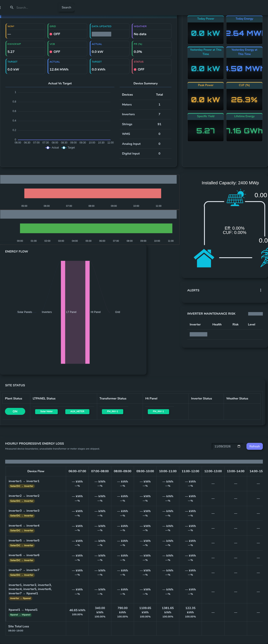Click the 1381.65 kWh cell
Image resolution: width=268 pixels, height=644 pixels.
[168, 612]
